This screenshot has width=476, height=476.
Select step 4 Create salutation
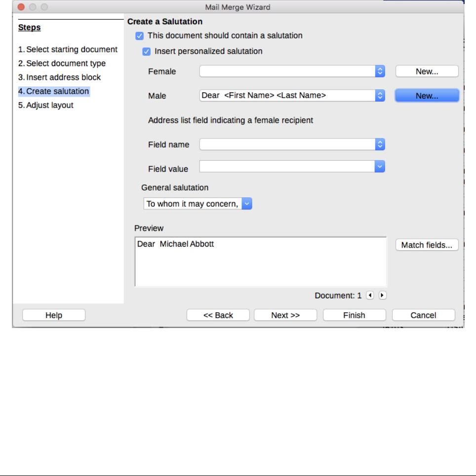click(x=54, y=91)
